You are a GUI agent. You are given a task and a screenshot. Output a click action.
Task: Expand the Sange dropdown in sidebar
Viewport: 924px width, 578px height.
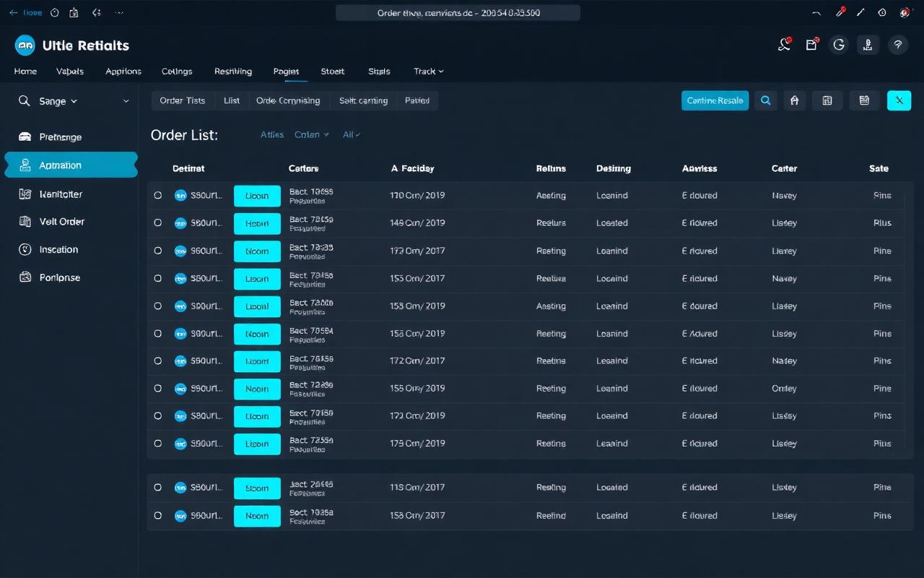pyautogui.click(x=58, y=101)
